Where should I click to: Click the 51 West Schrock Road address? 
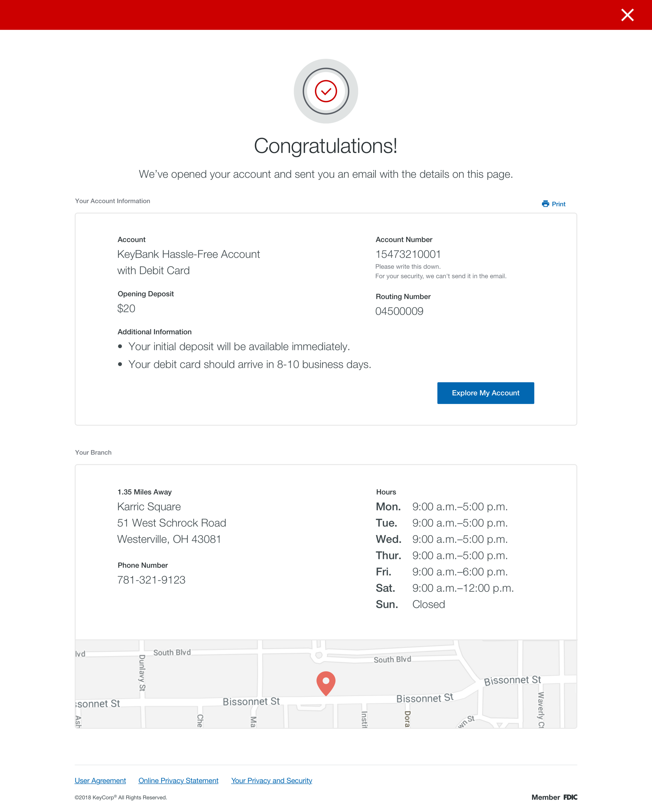(x=172, y=523)
